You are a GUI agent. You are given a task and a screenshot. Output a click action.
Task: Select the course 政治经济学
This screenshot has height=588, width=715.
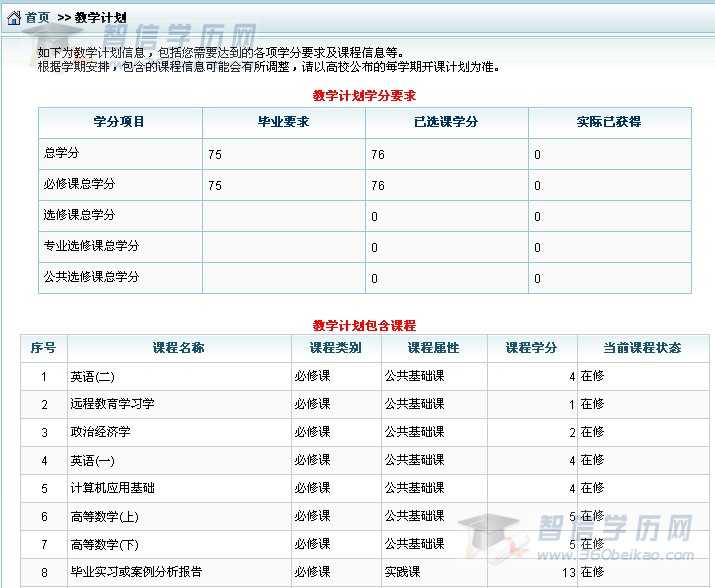coord(100,432)
